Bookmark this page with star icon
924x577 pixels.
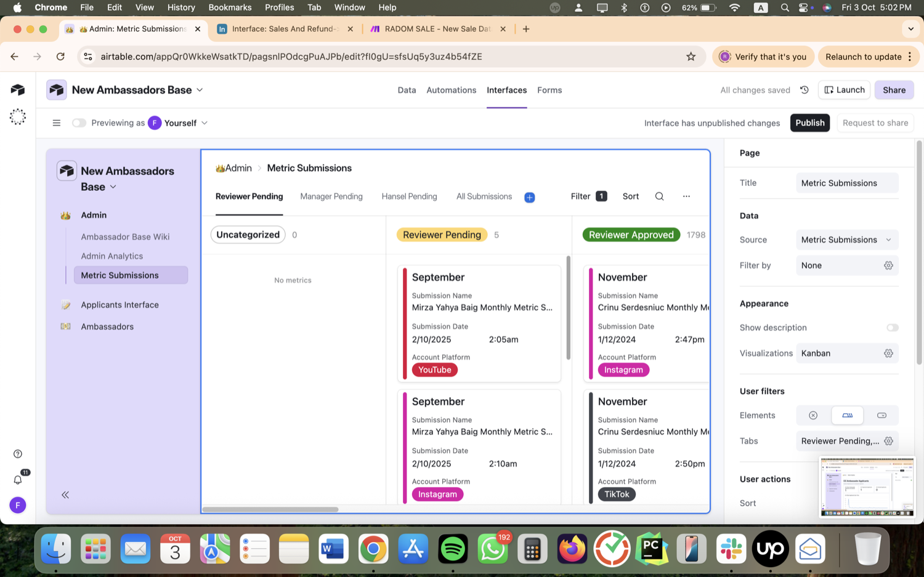coord(691,57)
